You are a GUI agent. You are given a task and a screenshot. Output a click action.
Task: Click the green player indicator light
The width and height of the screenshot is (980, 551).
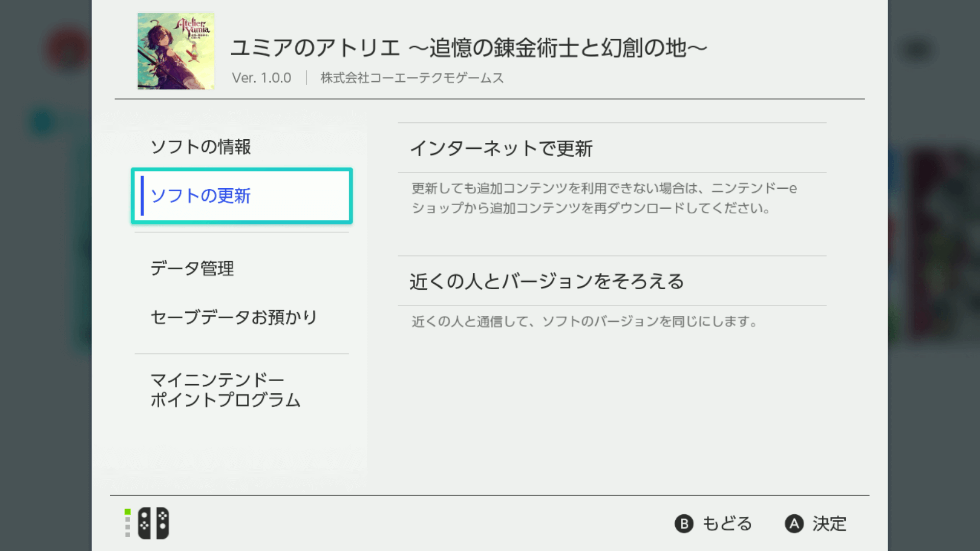pos(128,512)
